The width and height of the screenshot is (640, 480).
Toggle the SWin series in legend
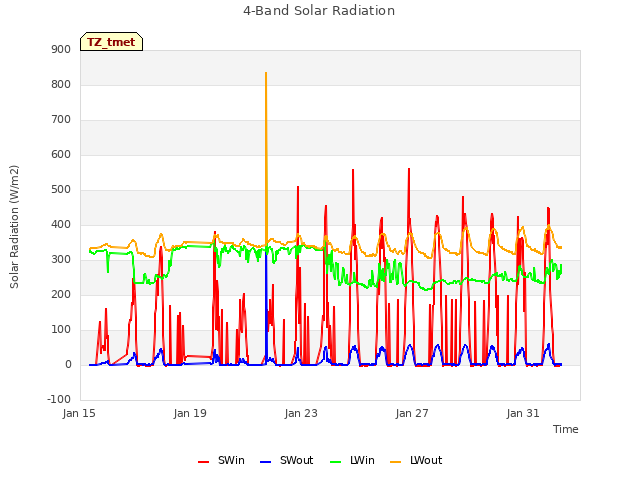pos(221,460)
